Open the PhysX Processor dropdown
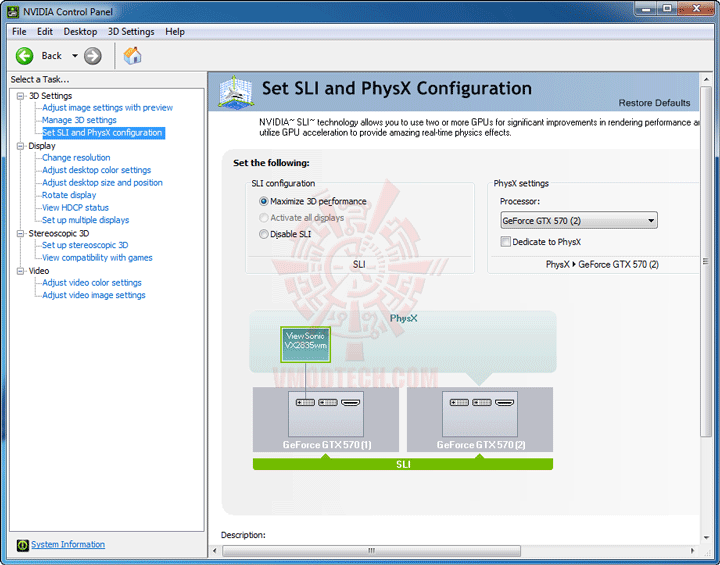Screen dimensions: 720x565 pos(579,220)
